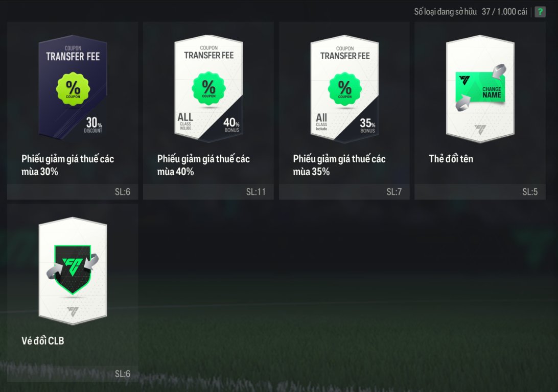558x392 pixels.
Task: Click the SL:11 quantity bar
Action: pyautogui.click(x=208, y=192)
